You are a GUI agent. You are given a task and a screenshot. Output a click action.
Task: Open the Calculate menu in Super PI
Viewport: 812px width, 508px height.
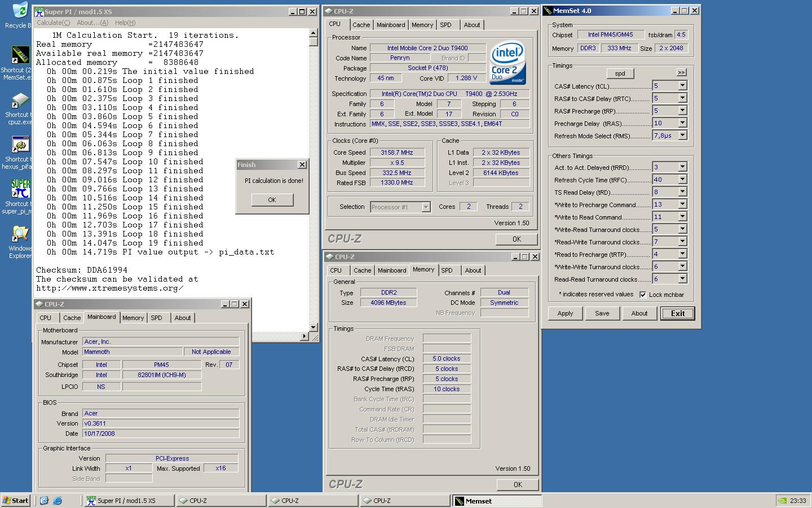(54, 23)
